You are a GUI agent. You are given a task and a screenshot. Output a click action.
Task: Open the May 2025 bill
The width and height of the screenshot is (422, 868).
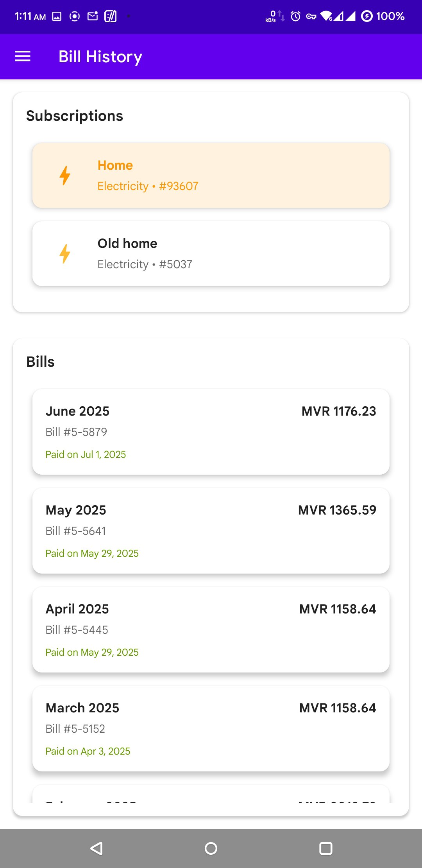click(x=211, y=531)
